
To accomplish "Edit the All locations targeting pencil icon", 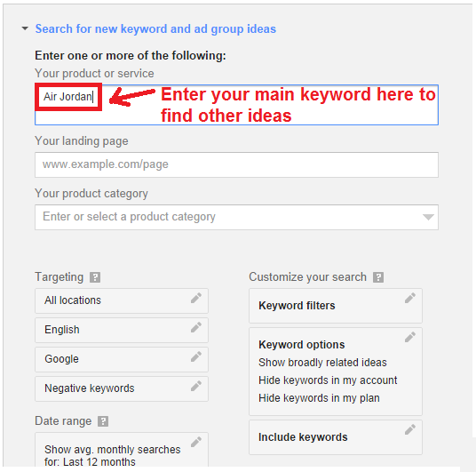I will [x=196, y=298].
